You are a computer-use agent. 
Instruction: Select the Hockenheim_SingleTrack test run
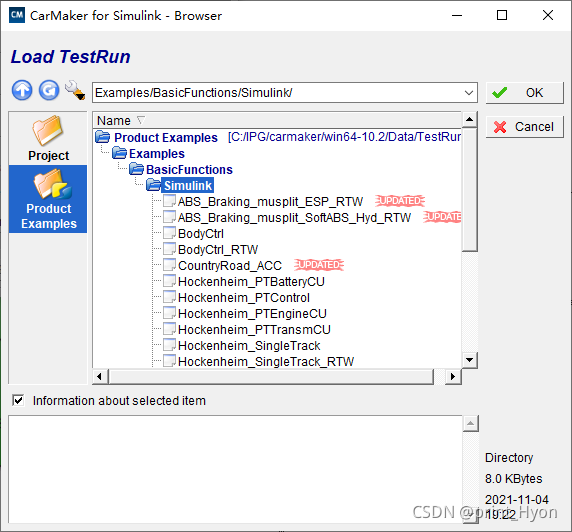[249, 346]
